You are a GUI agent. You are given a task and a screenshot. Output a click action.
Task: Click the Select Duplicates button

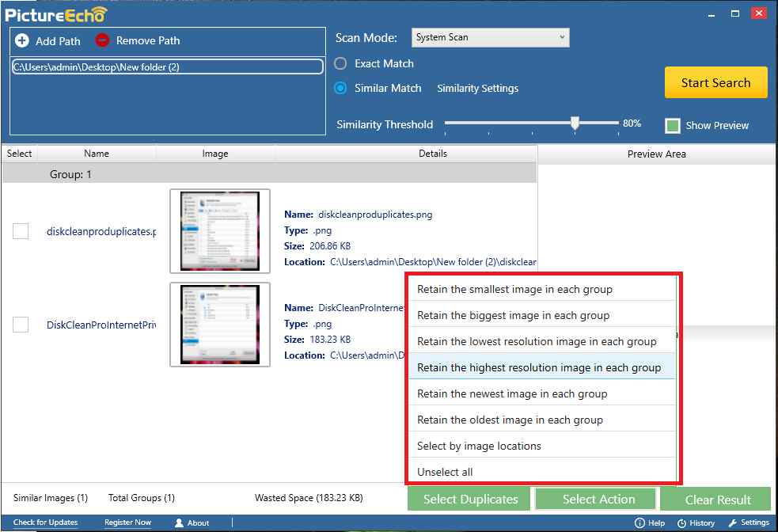[470, 499]
